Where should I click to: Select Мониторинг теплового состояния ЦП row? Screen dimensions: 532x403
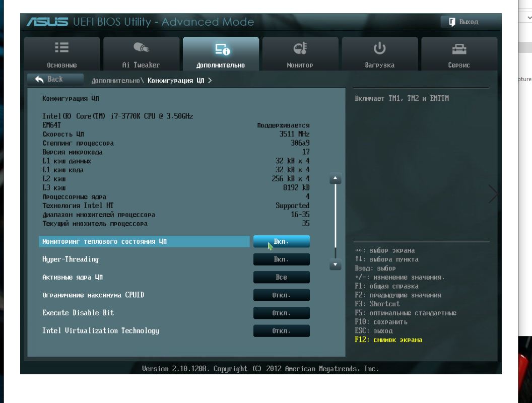tap(144, 241)
